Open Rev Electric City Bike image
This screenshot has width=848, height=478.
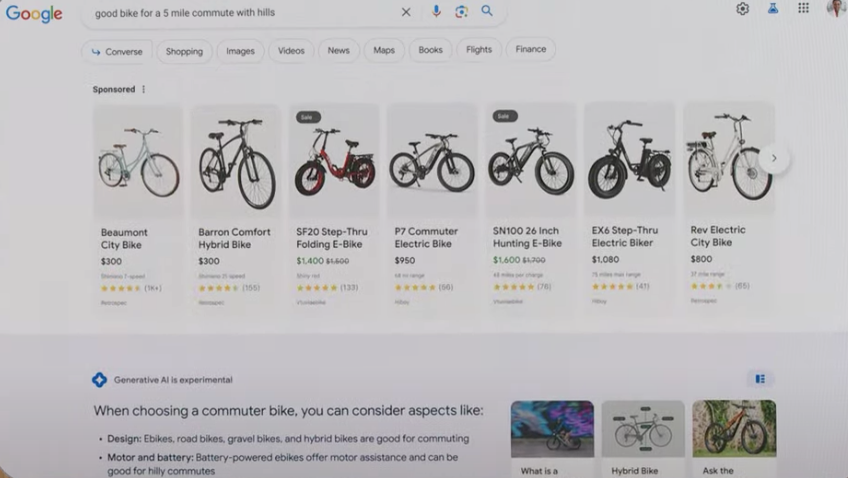tap(728, 160)
